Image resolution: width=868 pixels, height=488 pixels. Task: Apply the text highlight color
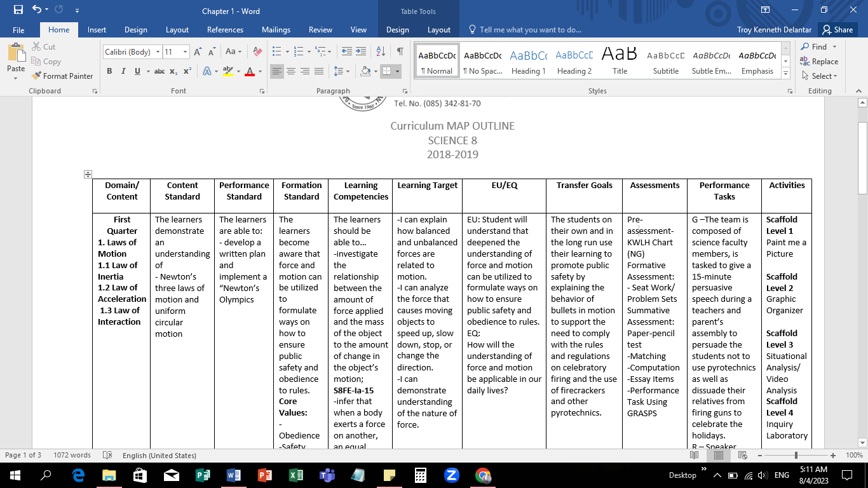pyautogui.click(x=228, y=71)
